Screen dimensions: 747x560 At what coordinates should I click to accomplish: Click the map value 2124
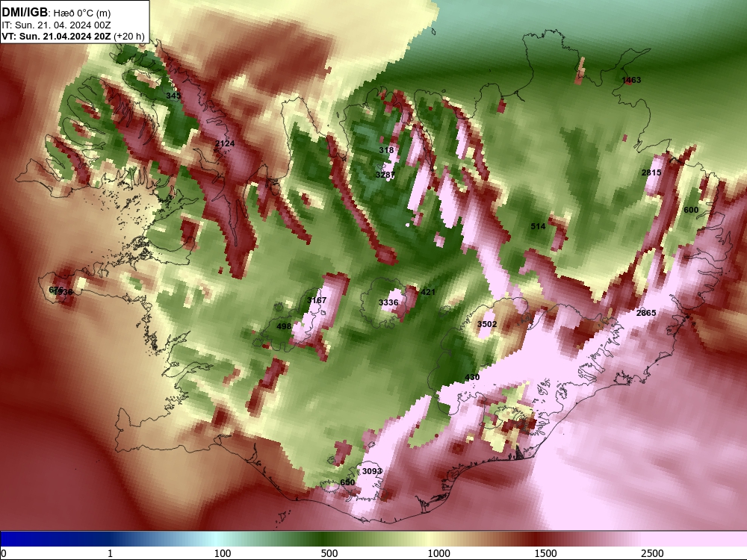coord(225,143)
